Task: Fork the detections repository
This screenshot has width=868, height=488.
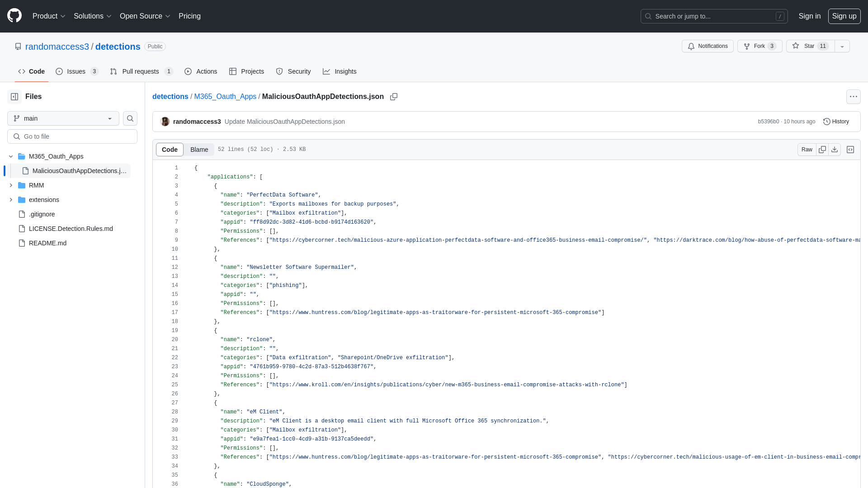Action: pyautogui.click(x=759, y=46)
